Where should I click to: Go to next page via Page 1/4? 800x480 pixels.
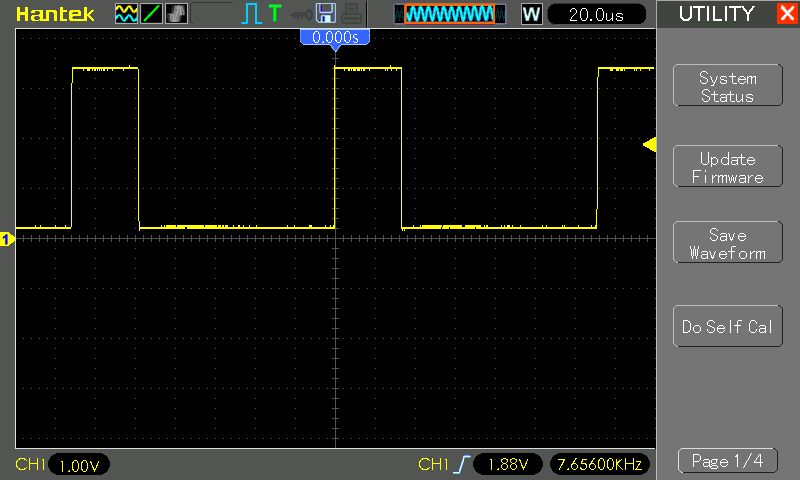point(727,461)
